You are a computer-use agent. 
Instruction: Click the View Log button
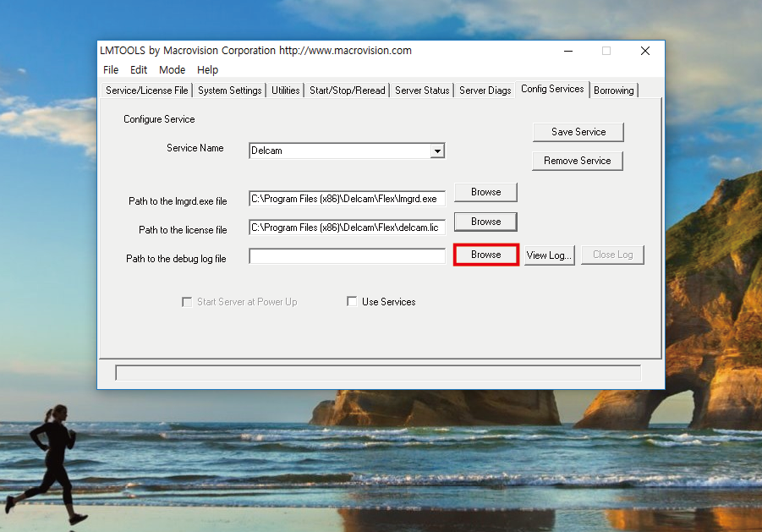549,255
